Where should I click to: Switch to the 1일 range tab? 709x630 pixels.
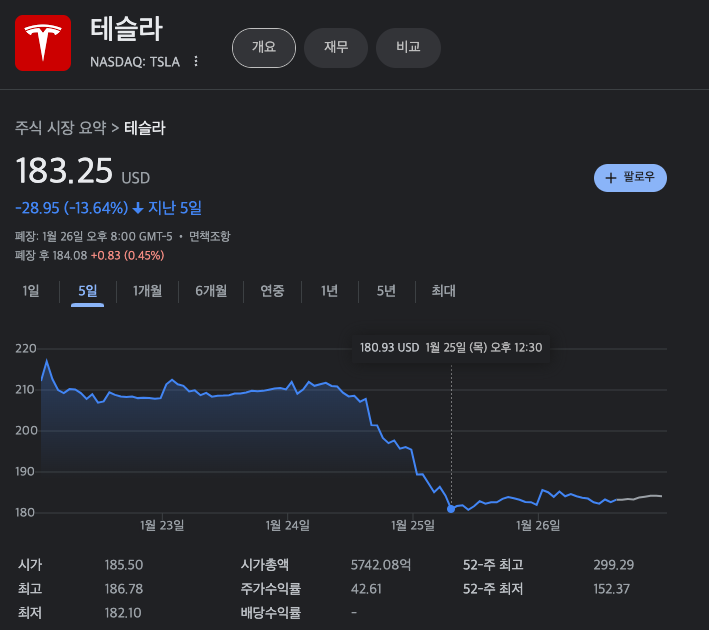pos(31,291)
